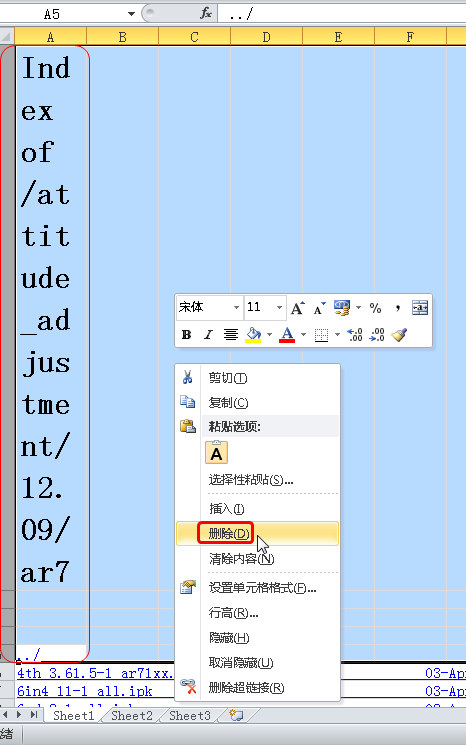Click the center alignment icon
Screen dimensions: 466x745
click(231, 334)
